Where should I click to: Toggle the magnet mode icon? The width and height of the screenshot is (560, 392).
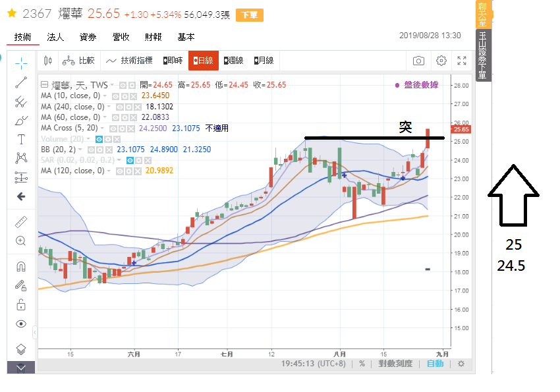pyautogui.click(x=21, y=266)
